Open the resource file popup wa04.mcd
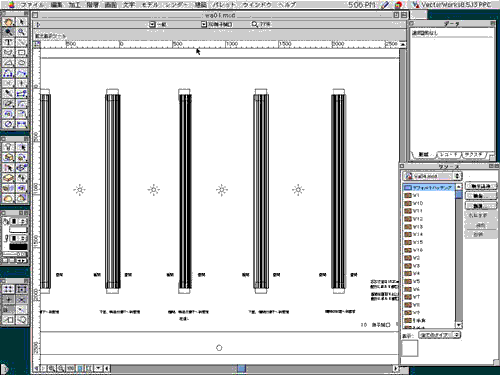 pyautogui.click(x=432, y=176)
